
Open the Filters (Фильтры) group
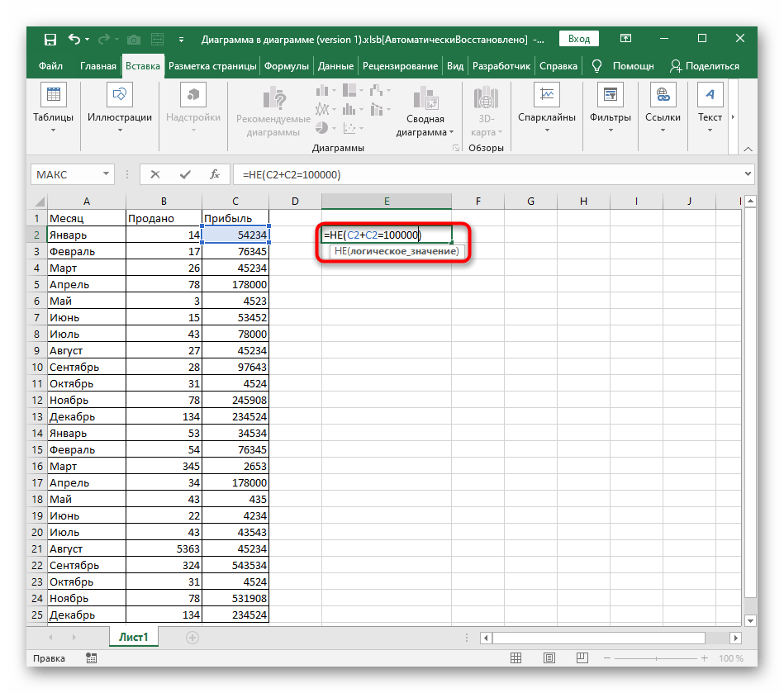pyautogui.click(x=610, y=109)
